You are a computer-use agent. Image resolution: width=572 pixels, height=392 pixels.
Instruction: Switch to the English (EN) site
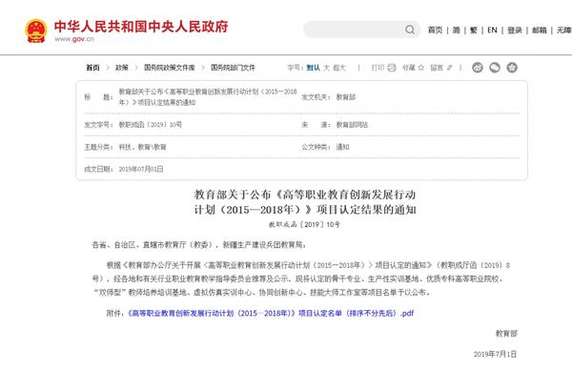click(x=493, y=31)
